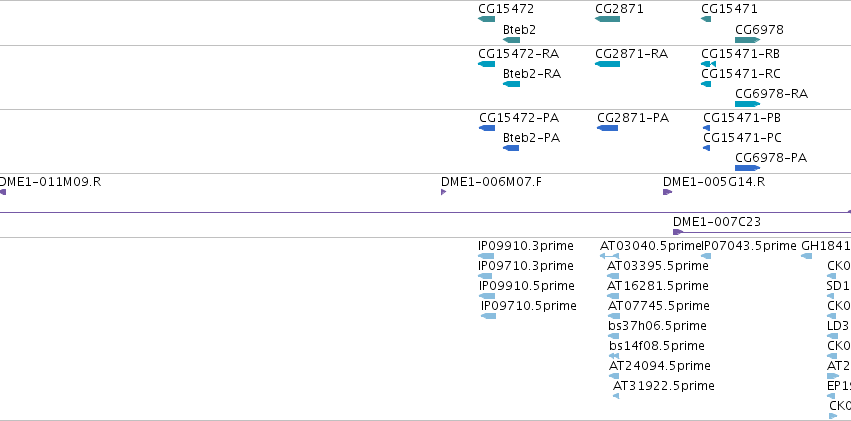Select the AT31922.5prime EST arrow

(616, 396)
